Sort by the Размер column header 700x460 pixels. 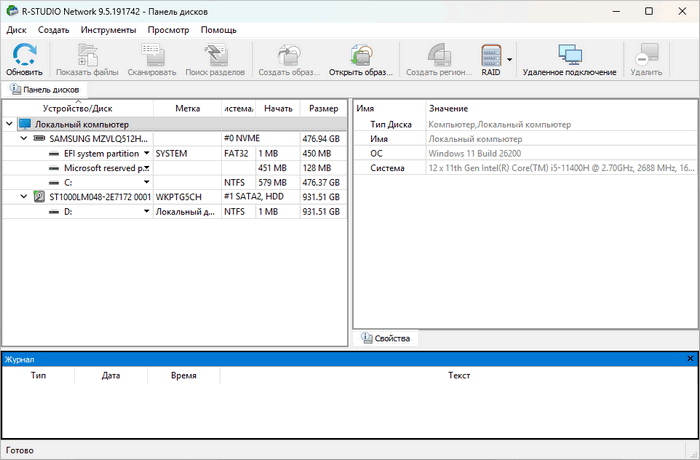323,108
